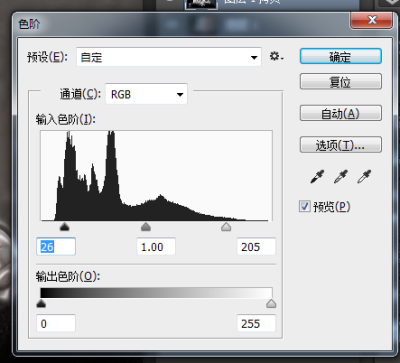Pick the black point eyedropper
This screenshot has height=363, width=400.
tap(317, 176)
